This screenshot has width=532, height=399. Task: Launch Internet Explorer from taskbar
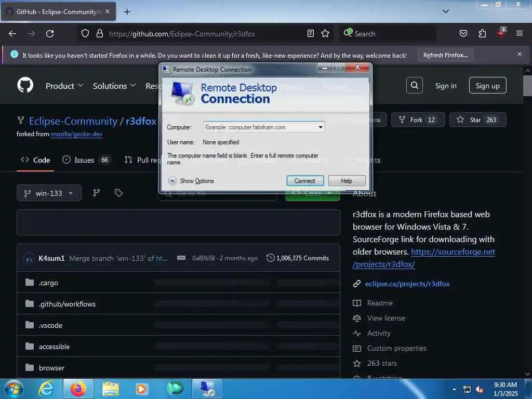tap(46, 389)
